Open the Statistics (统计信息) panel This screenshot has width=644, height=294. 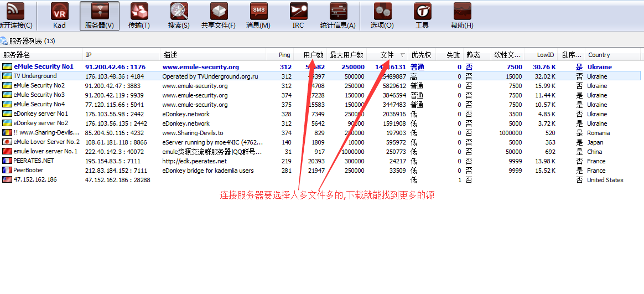click(337, 16)
